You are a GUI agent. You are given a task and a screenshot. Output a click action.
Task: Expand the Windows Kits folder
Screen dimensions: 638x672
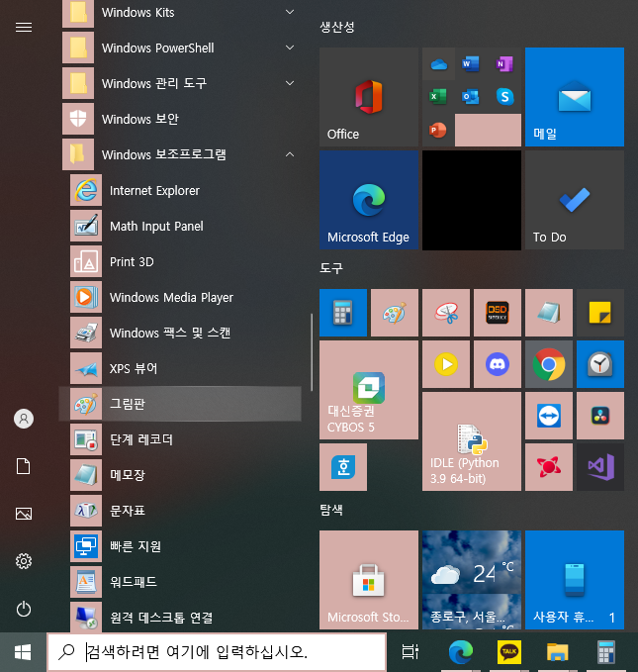point(180,13)
